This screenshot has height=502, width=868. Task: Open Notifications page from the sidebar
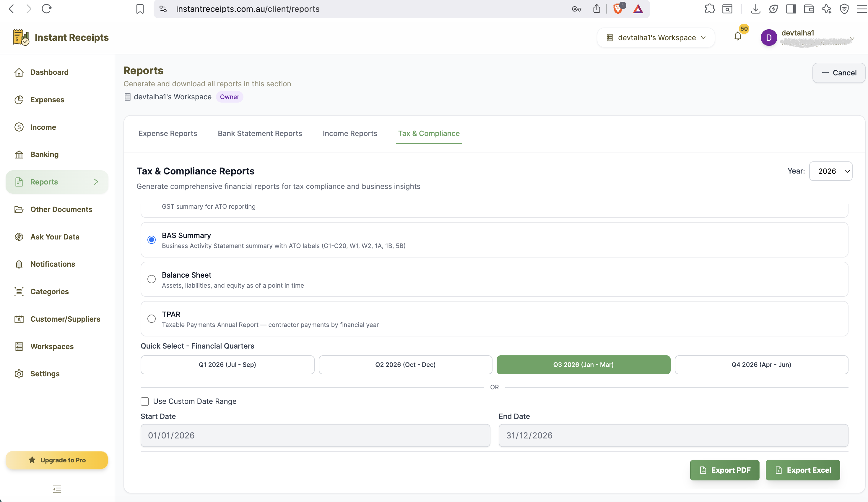(57, 264)
